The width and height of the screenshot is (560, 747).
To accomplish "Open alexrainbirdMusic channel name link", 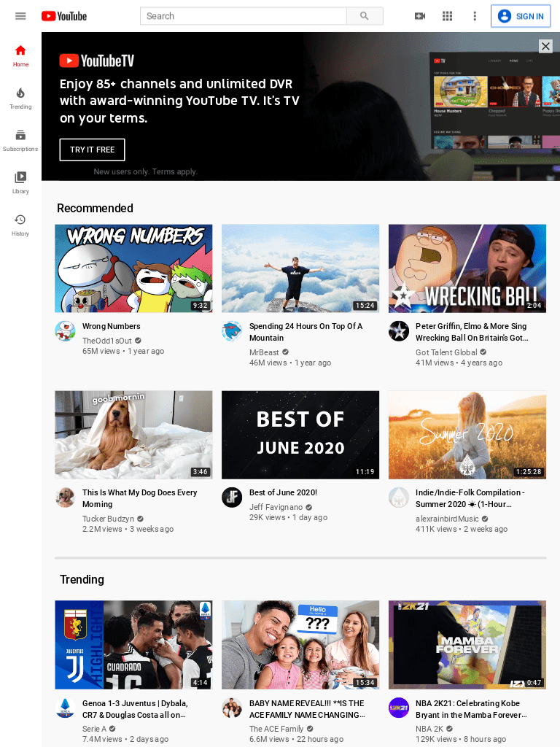I will [x=447, y=519].
